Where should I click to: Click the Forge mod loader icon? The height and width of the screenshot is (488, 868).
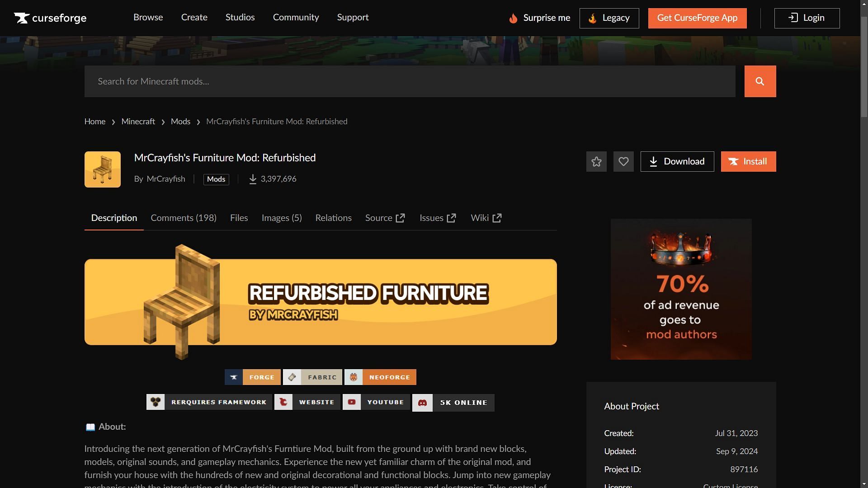click(233, 376)
